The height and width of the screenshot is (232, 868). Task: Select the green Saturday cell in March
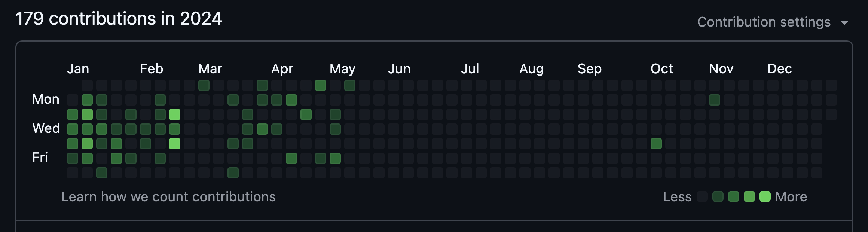click(233, 173)
